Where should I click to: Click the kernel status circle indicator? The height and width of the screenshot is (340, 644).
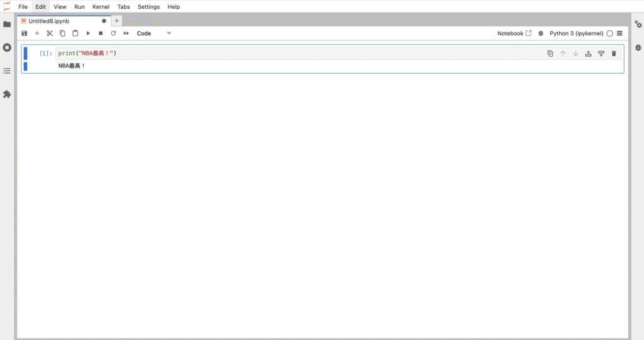610,33
